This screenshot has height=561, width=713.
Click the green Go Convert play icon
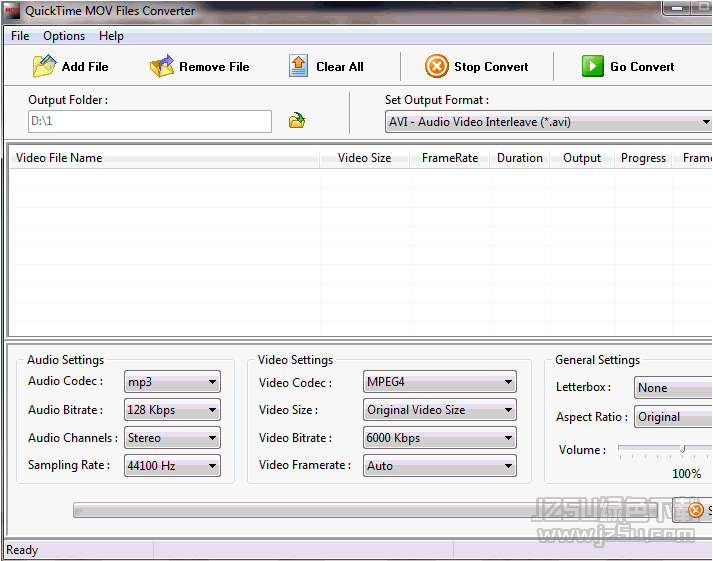pyautogui.click(x=592, y=66)
